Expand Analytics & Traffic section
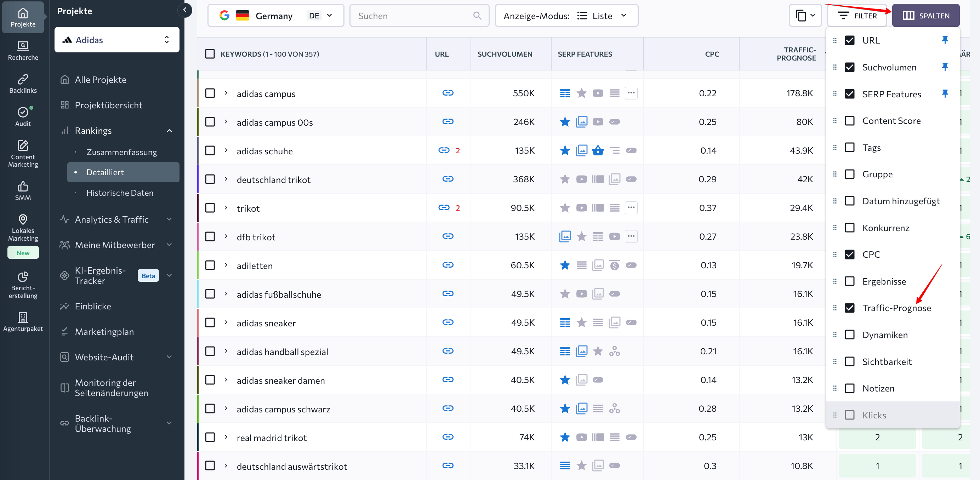The image size is (980, 480). click(169, 219)
